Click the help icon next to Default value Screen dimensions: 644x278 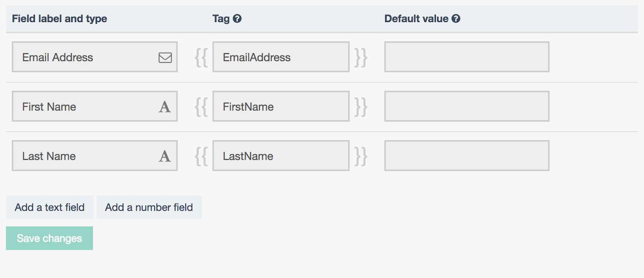(x=456, y=19)
